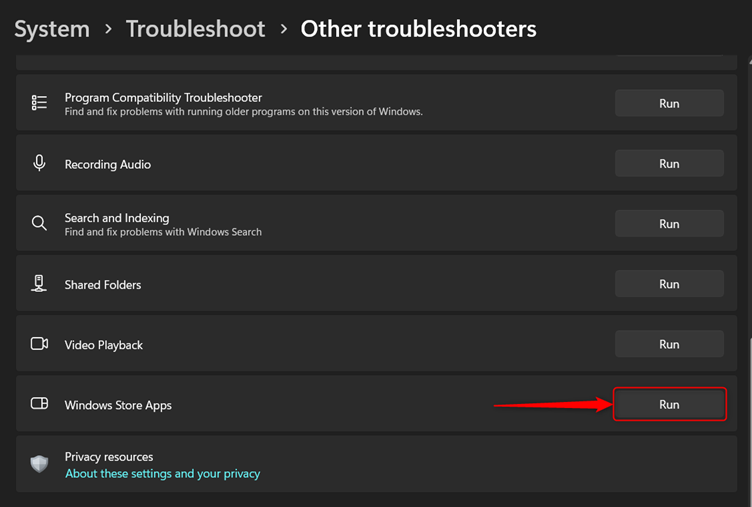Click the vertical scrollbar thumb
The image size is (752, 507).
click(750, 422)
